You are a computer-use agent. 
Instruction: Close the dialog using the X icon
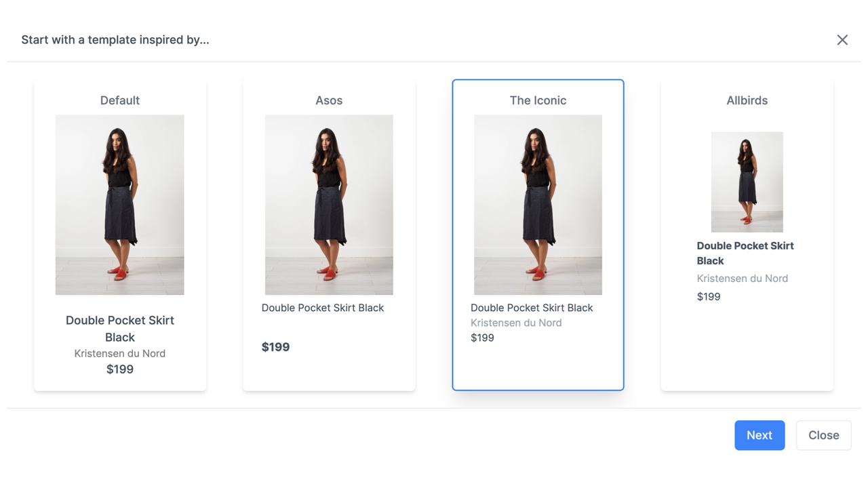point(842,39)
